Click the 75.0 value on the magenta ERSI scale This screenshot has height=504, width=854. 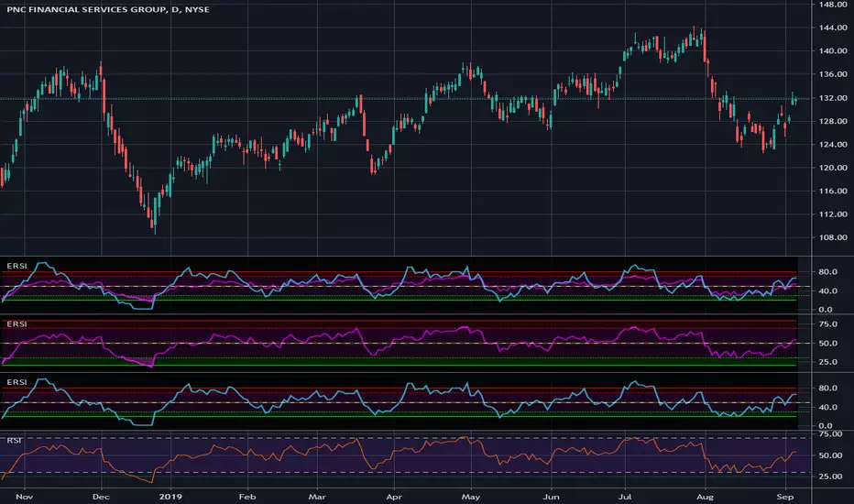[828, 324]
